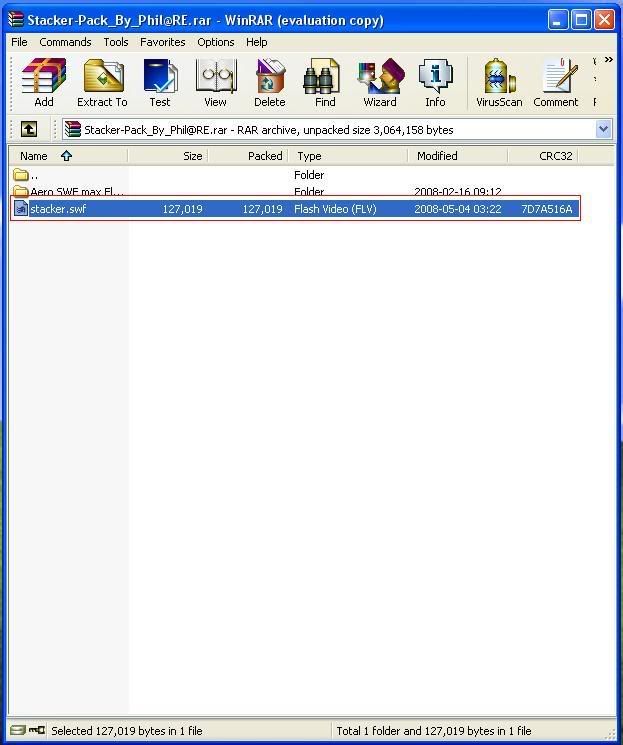
Task: Click the 7D7A516A CRC32 value
Action: click(x=546, y=209)
